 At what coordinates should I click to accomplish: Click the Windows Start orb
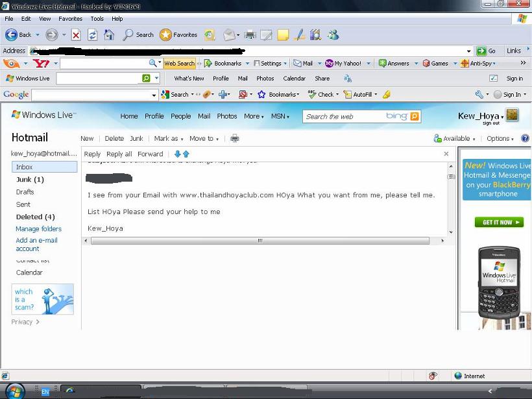point(15,391)
